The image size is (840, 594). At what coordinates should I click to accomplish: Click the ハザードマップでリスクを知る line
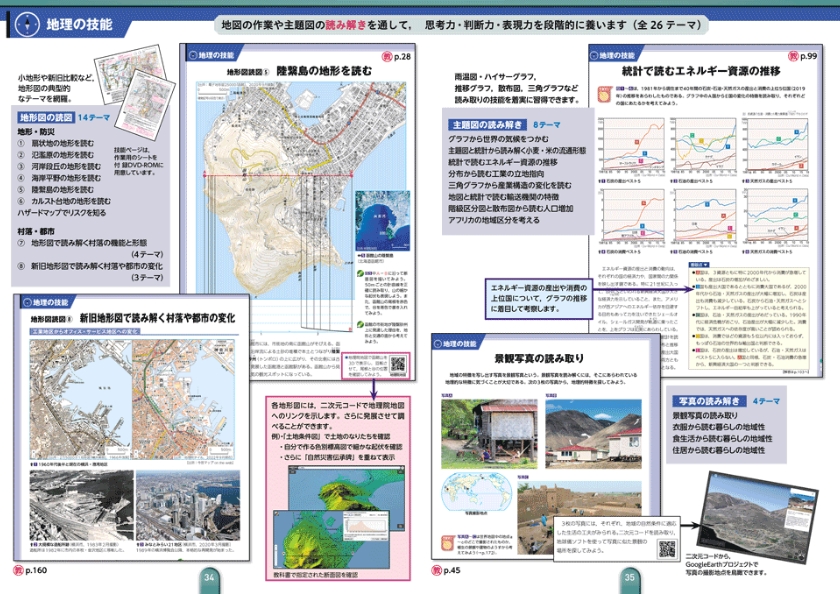pyautogui.click(x=62, y=213)
